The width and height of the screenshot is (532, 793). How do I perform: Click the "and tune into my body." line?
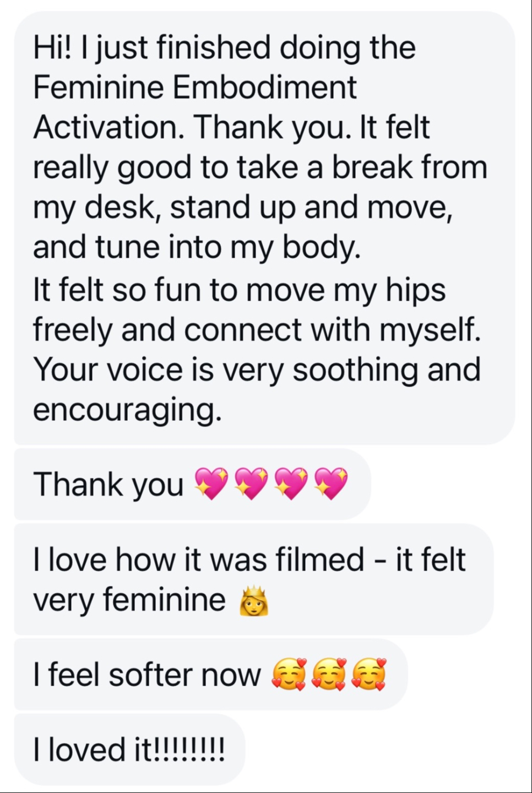(197, 247)
